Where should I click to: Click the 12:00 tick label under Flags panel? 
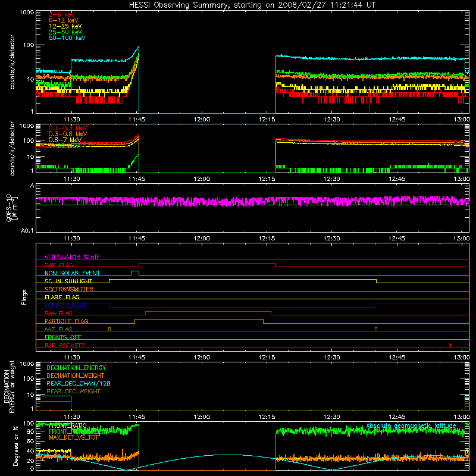(x=202, y=358)
